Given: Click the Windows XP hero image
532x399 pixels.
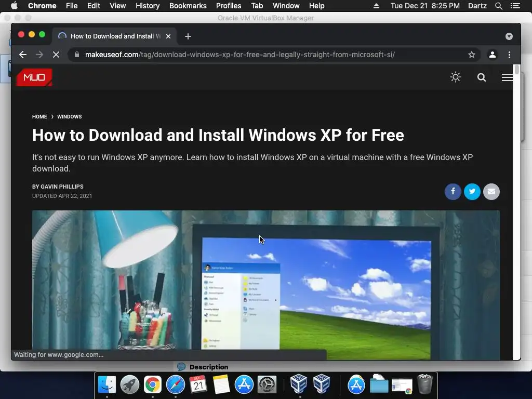Looking at the screenshot, I should point(265,285).
